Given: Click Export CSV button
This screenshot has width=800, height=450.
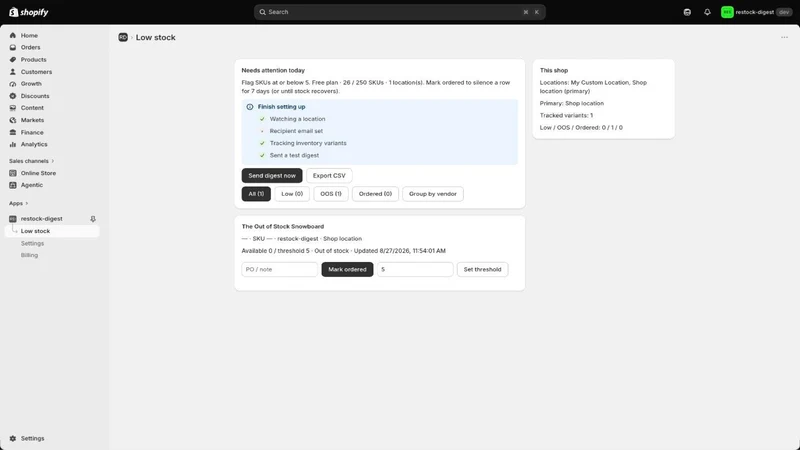Looking at the screenshot, I should click(x=329, y=176).
